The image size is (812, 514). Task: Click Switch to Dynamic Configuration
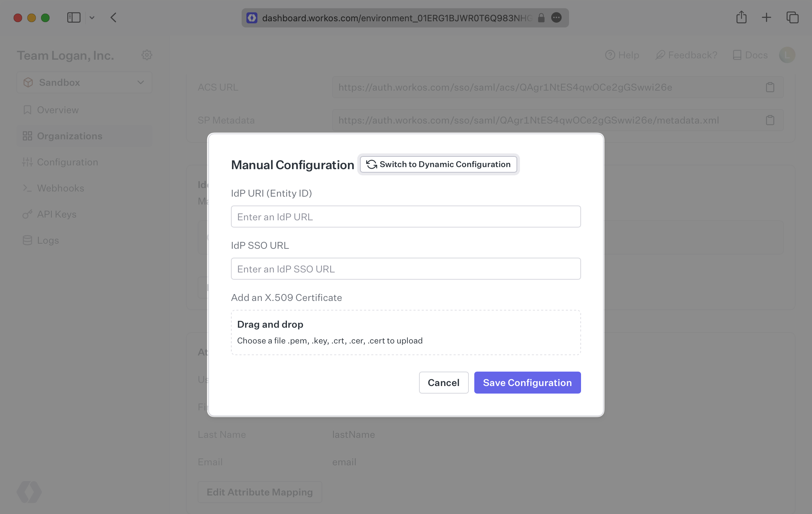(438, 164)
